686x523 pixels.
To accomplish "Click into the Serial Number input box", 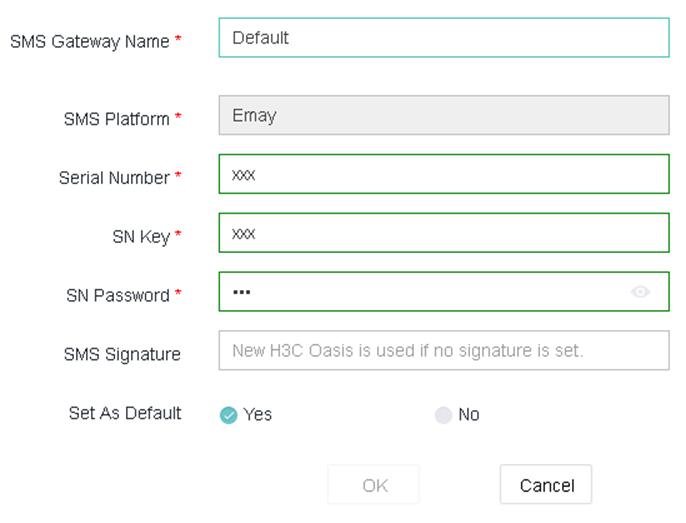I will click(x=444, y=174).
